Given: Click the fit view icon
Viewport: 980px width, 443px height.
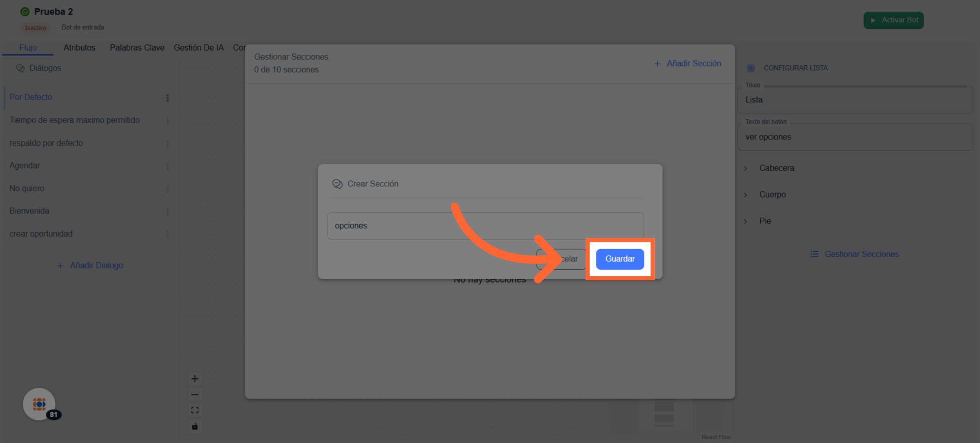Looking at the screenshot, I should coord(195,410).
